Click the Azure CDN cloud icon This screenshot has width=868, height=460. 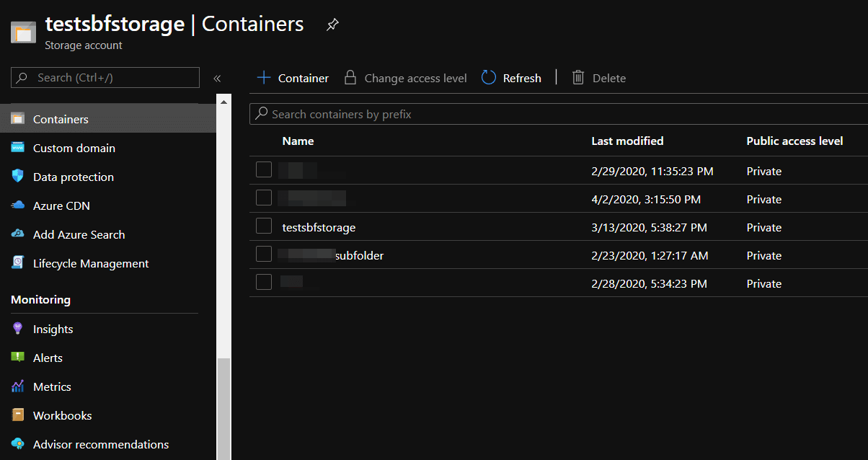tap(18, 205)
